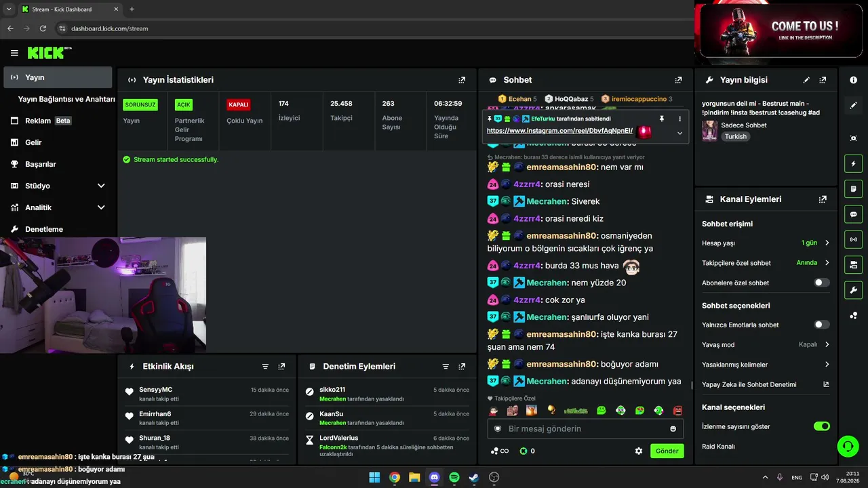Show hidden system tray icons
Viewport: 868px width, 488px height.
(765, 477)
